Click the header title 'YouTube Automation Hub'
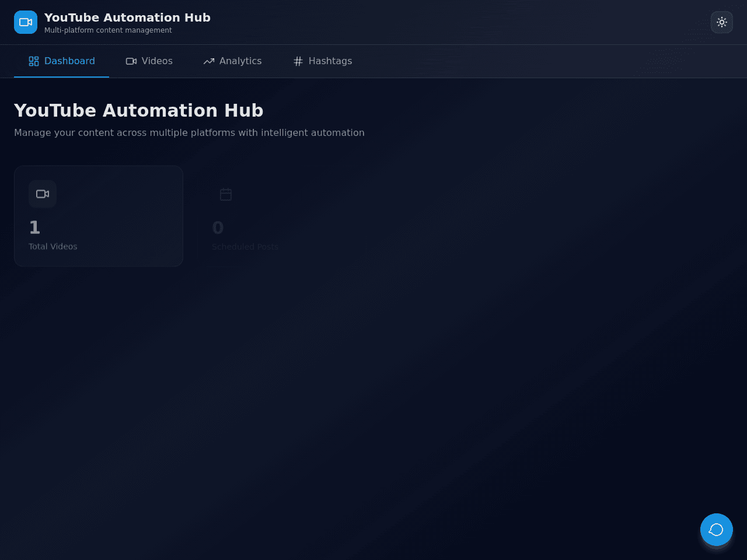This screenshot has height=560, width=747. tap(127, 17)
